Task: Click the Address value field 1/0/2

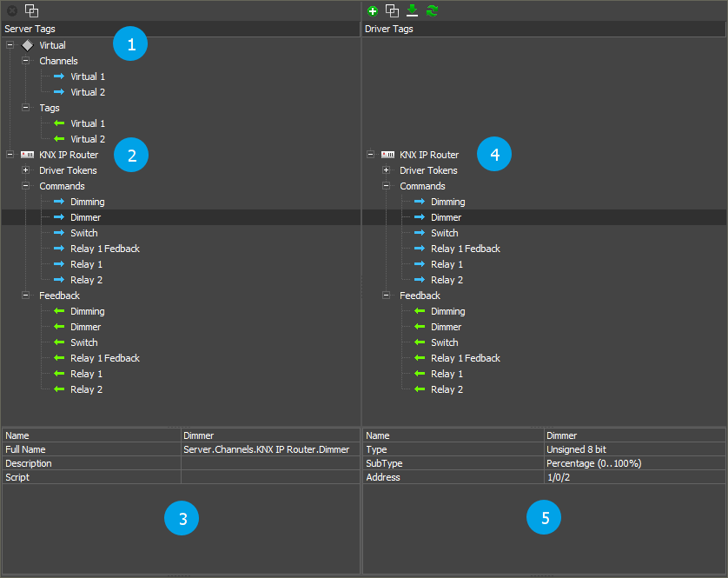Action: [634, 477]
